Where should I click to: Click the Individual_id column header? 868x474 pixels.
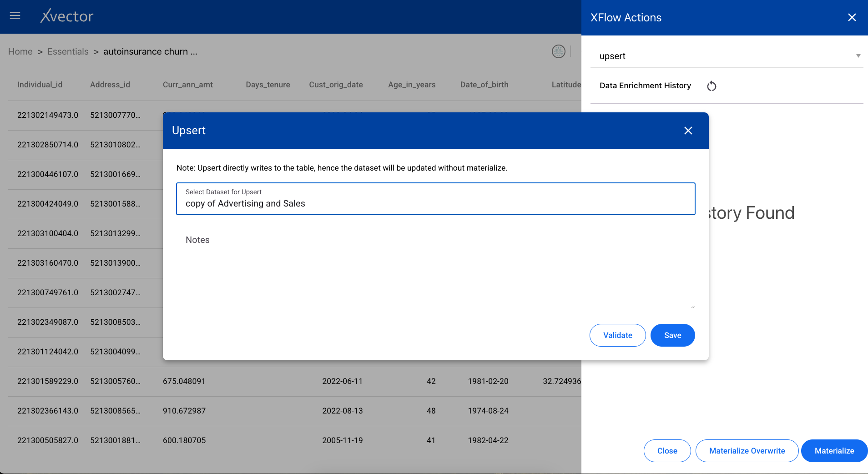40,85
